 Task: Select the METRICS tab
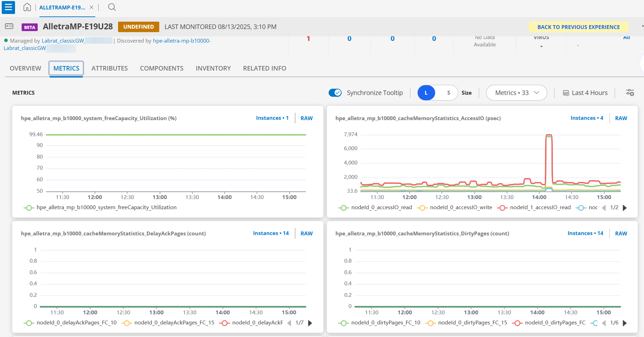click(x=66, y=68)
